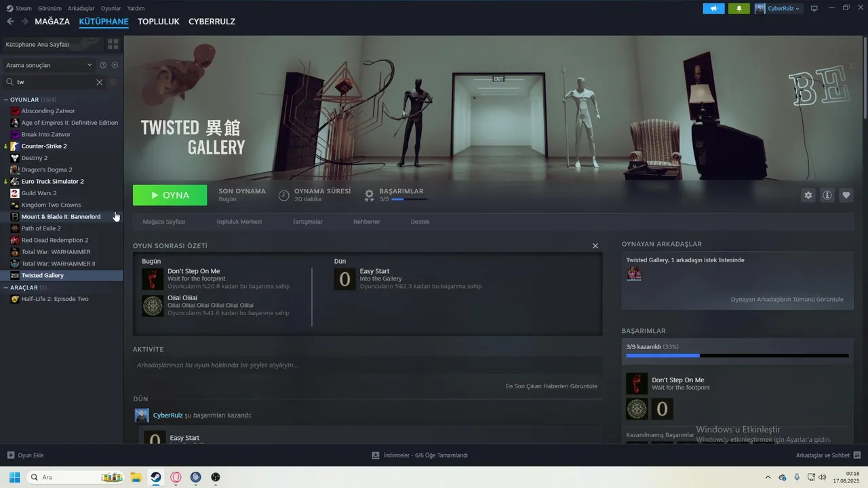Select Total War: WARHAMMER II
The height and width of the screenshot is (488, 868).
point(58,264)
